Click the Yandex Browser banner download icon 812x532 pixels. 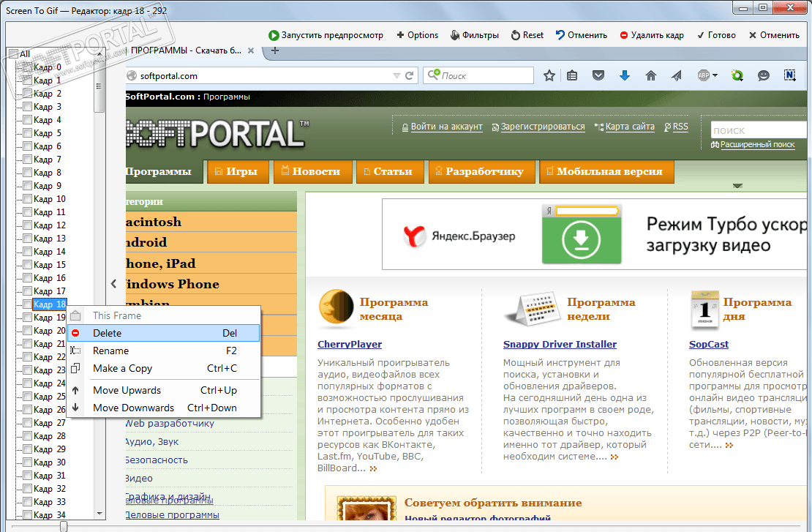pyautogui.click(x=581, y=240)
